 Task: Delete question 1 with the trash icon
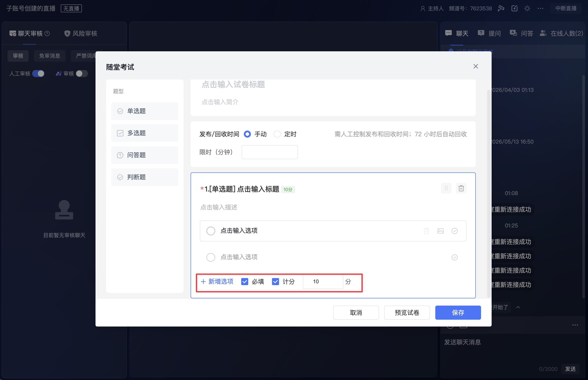(x=461, y=188)
